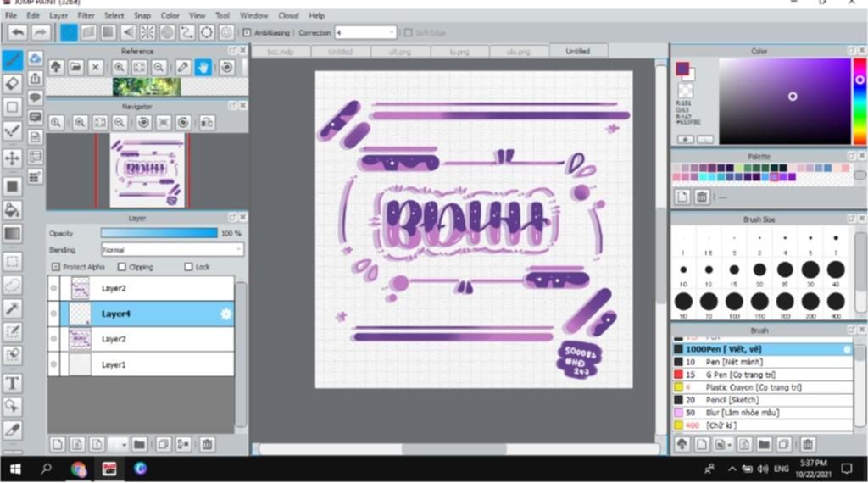Turn snap off using the first snap icon
This screenshot has width=868, height=483.
pos(69,33)
